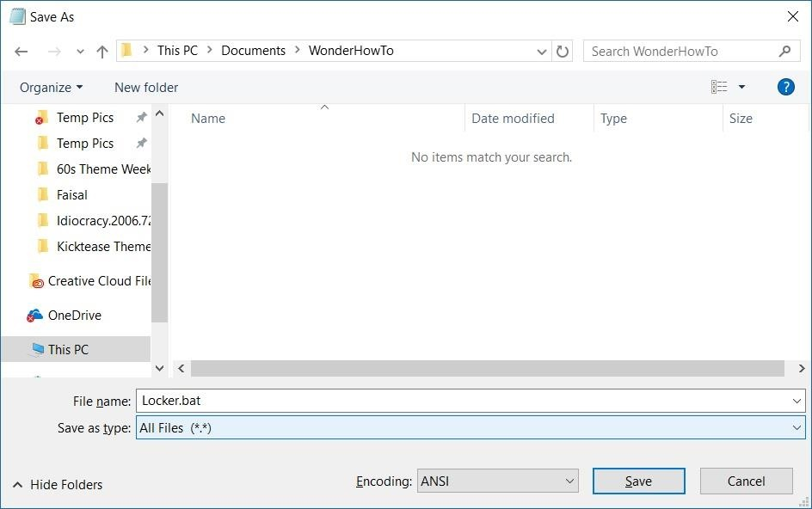The height and width of the screenshot is (509, 812).
Task: Create a New folder
Action: click(146, 88)
